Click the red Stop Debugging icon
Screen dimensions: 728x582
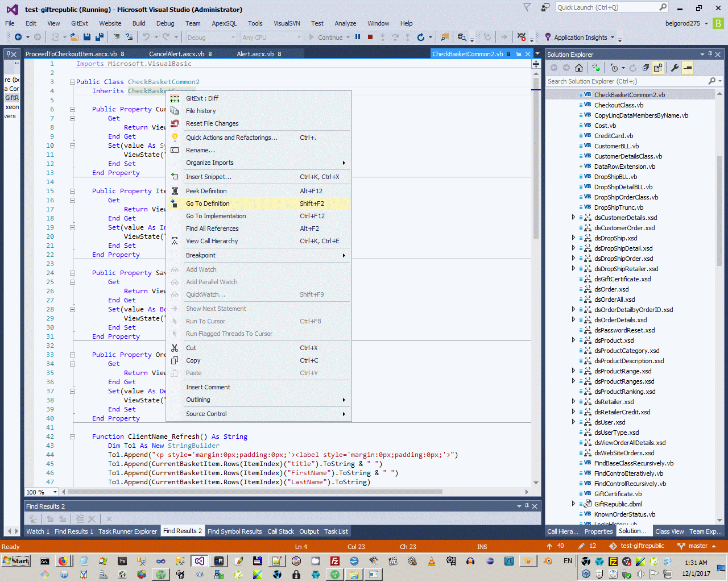(x=370, y=37)
